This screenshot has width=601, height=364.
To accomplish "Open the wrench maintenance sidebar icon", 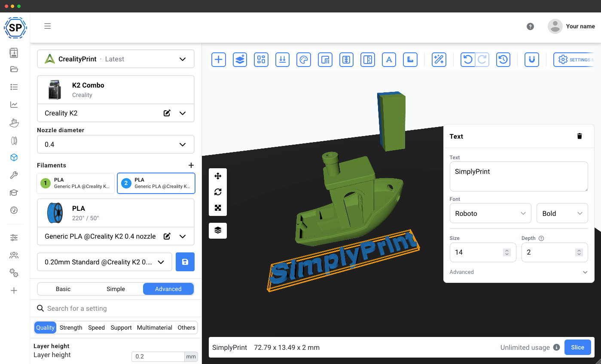I will 14,175.
